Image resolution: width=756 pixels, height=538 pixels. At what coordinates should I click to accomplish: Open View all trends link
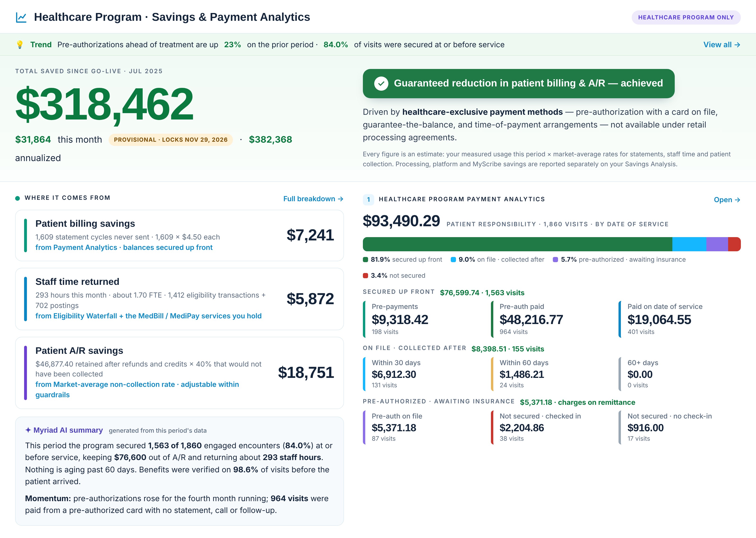pos(722,45)
